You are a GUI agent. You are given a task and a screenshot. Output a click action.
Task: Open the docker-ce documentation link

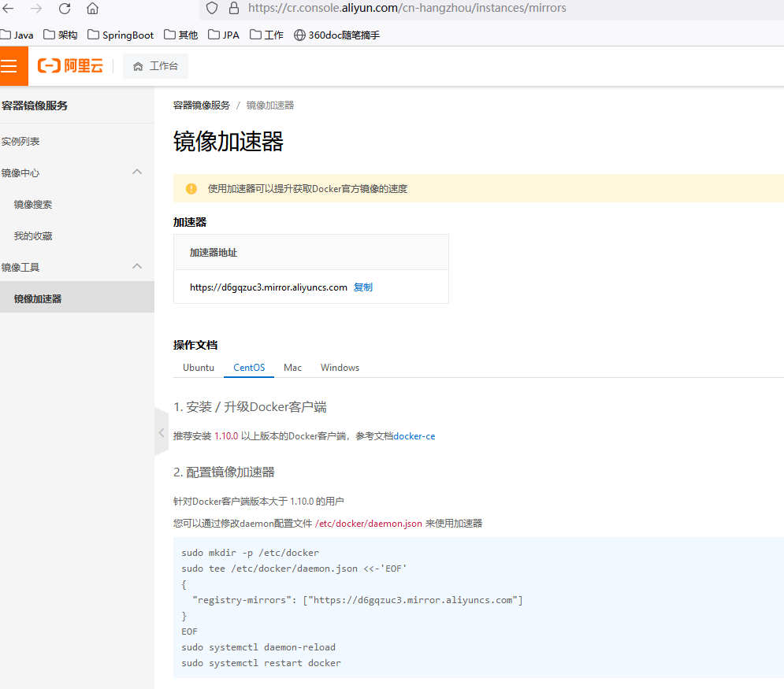[x=414, y=436]
